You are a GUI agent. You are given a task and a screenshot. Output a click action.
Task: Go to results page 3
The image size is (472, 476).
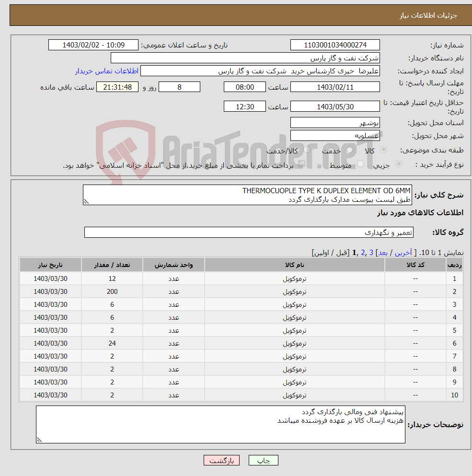coord(371,253)
